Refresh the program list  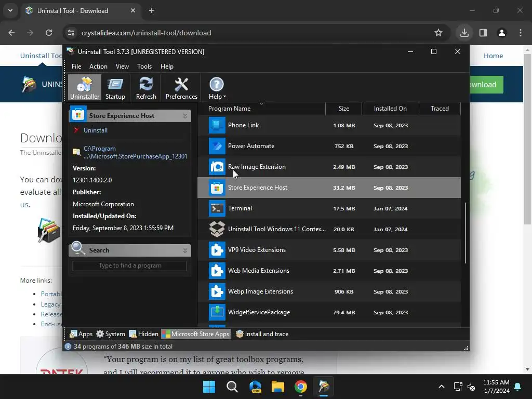click(146, 87)
